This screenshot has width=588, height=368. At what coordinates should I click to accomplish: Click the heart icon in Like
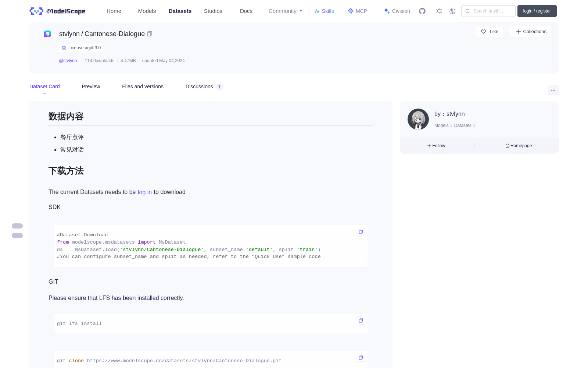coord(484,32)
